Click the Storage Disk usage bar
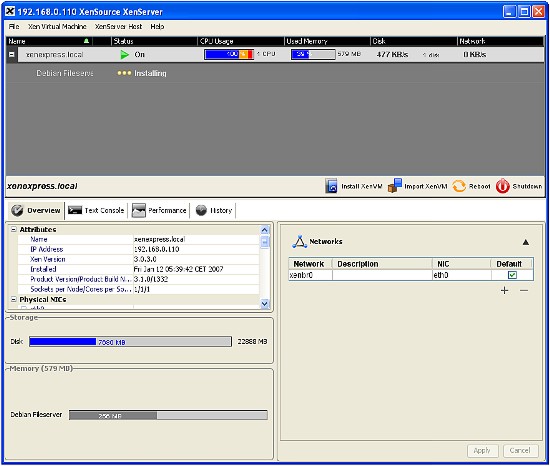Image resolution: width=550 pixels, height=466 pixels. click(130, 342)
